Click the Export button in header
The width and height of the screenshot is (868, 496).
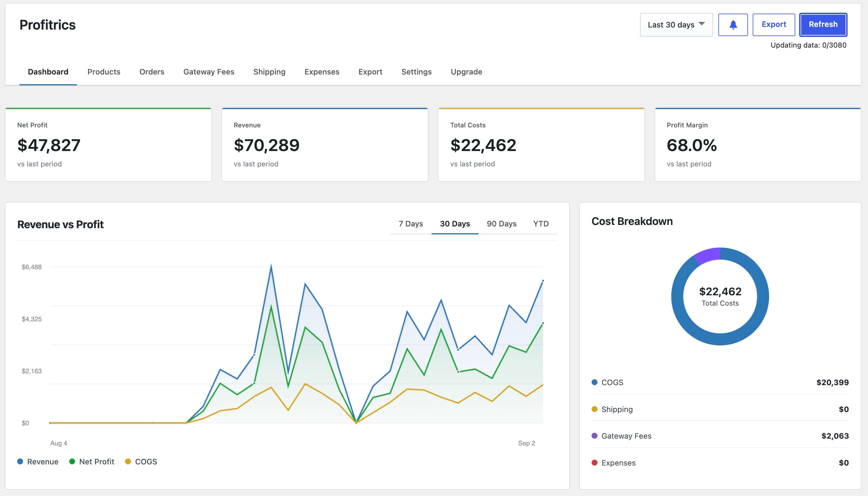[774, 25]
